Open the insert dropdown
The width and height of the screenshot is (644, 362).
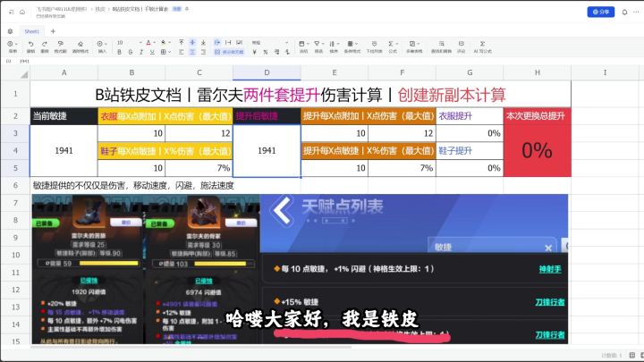click(102, 46)
